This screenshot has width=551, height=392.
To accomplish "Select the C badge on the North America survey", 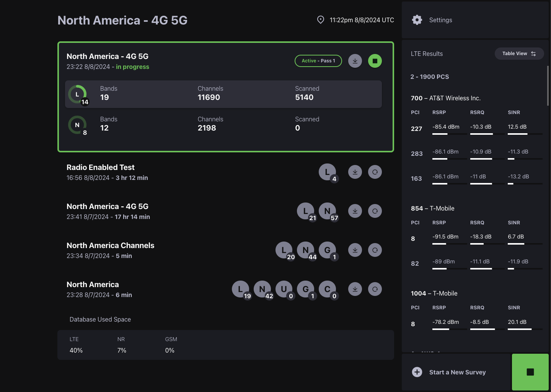I will pos(327,289).
